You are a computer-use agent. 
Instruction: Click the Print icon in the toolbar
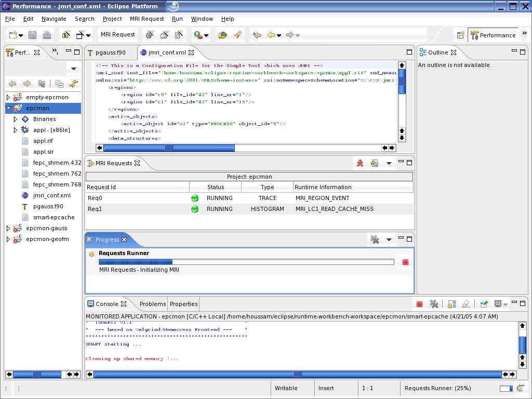(47, 35)
